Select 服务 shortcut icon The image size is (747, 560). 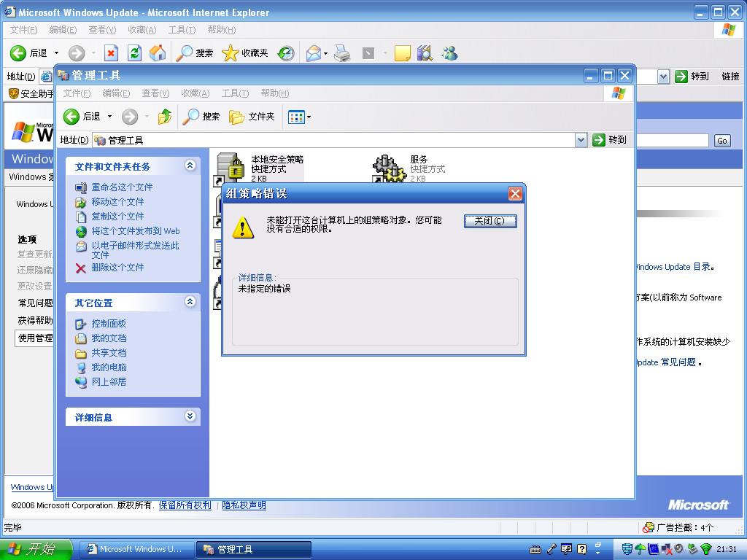coord(388,168)
